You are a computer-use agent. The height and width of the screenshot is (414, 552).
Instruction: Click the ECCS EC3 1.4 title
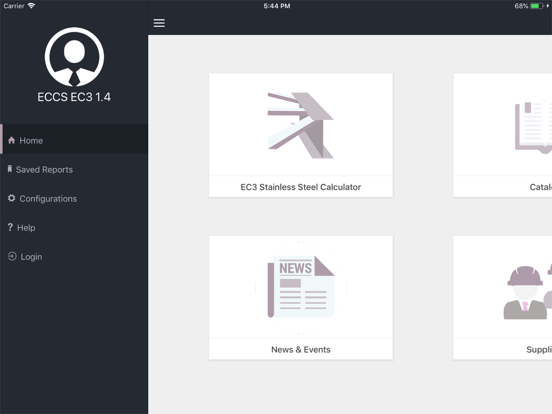74,97
